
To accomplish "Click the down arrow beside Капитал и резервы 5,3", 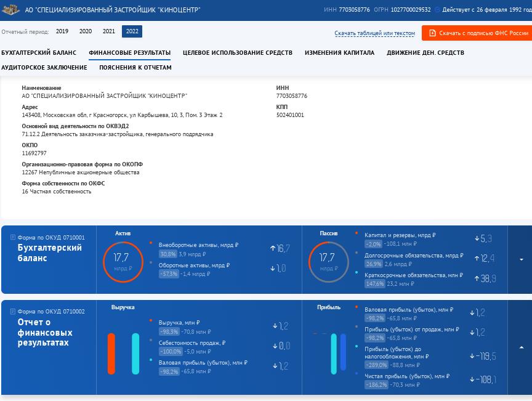I will [x=477, y=238].
